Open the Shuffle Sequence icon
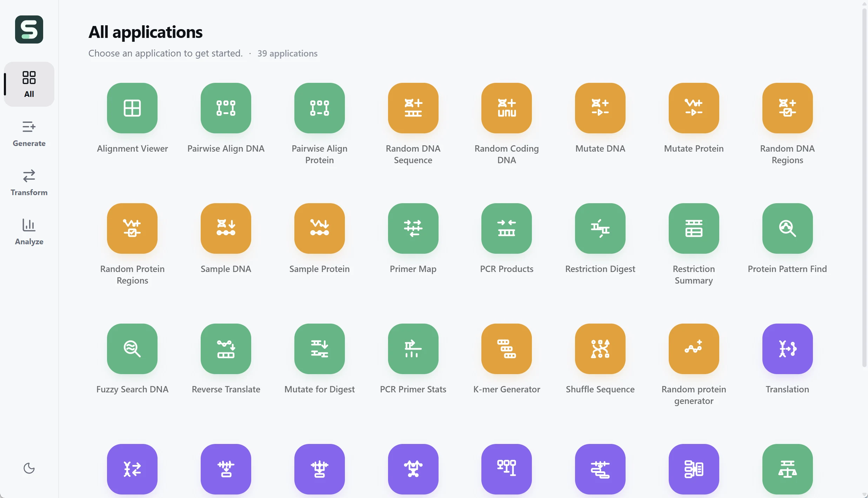 point(600,349)
